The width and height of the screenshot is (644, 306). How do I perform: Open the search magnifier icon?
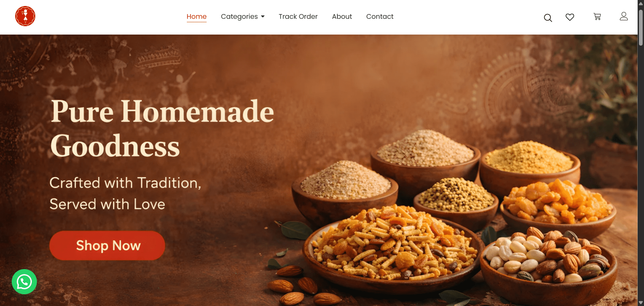[x=548, y=18]
